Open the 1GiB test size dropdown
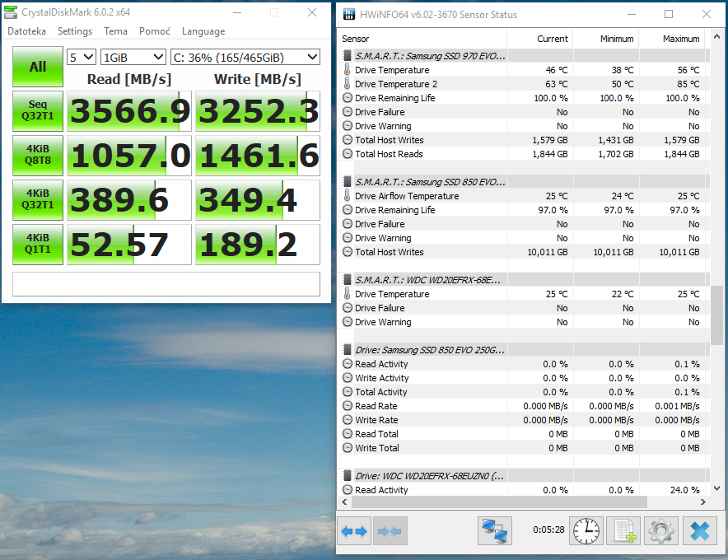This screenshot has height=560, width=728. tap(133, 57)
